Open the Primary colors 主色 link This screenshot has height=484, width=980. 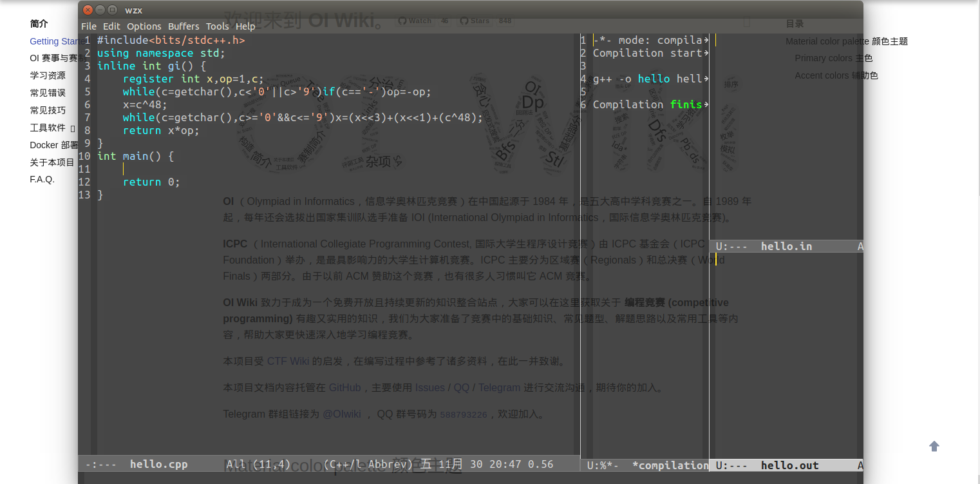833,58
